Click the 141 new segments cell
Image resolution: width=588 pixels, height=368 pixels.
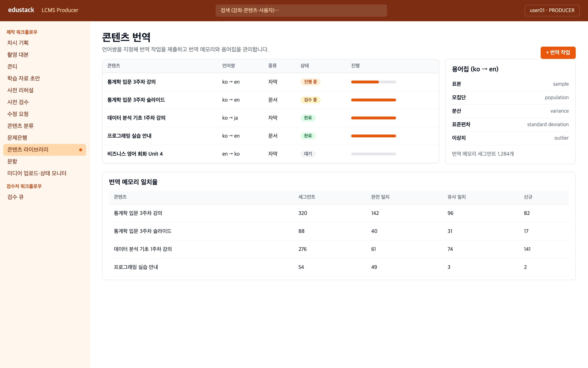click(527, 249)
